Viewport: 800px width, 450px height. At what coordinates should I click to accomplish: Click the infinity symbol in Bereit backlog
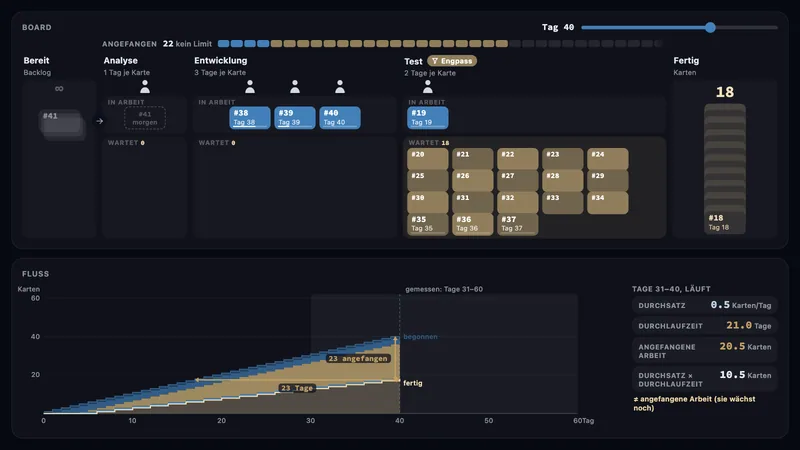coord(59,89)
